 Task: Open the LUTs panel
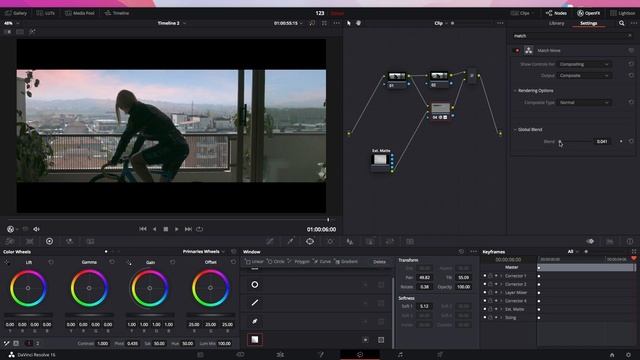pyautogui.click(x=45, y=13)
